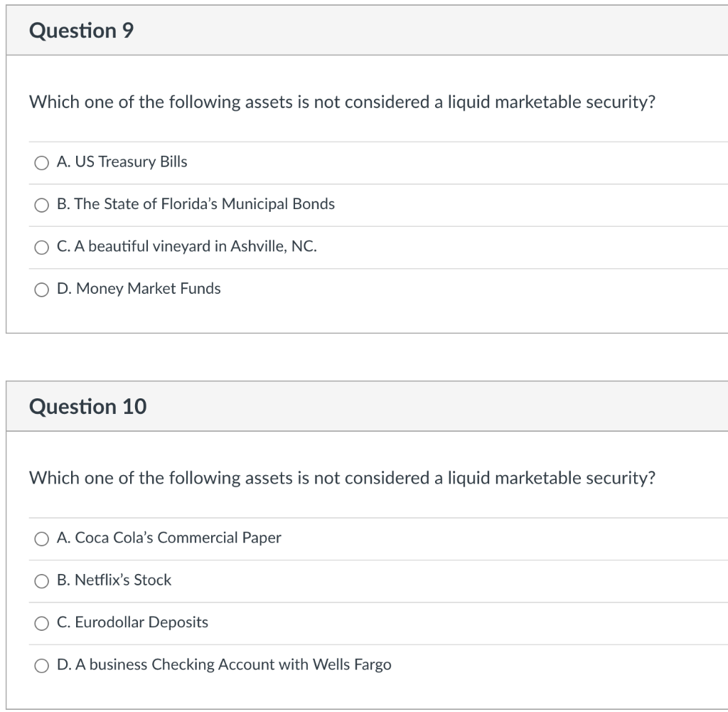
Task: Select D. Money Market Funds in Question 9
Action: (x=41, y=289)
